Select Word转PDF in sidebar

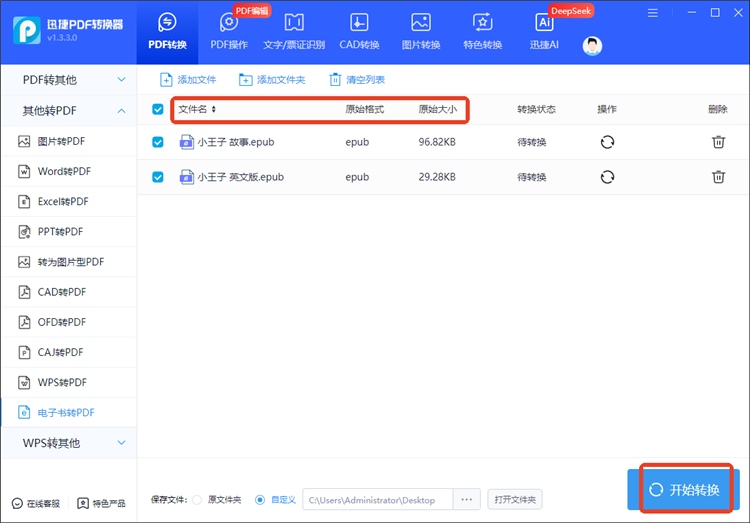point(69,171)
